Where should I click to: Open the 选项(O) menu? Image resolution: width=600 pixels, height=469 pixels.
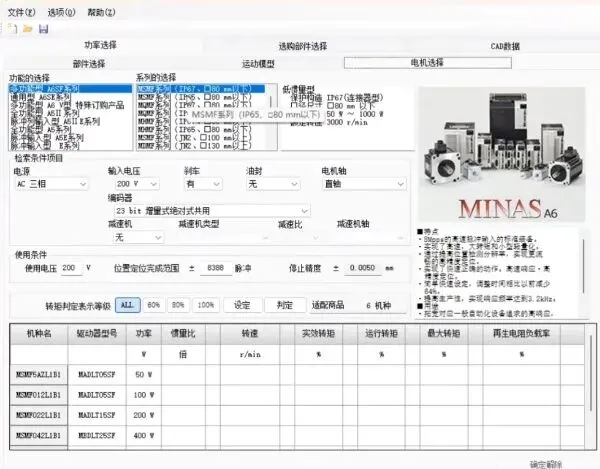click(62, 13)
